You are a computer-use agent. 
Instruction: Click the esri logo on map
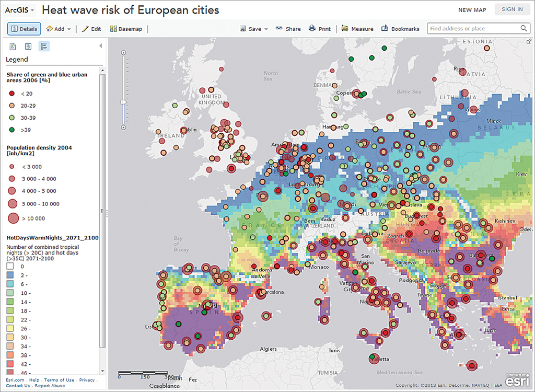tap(517, 380)
